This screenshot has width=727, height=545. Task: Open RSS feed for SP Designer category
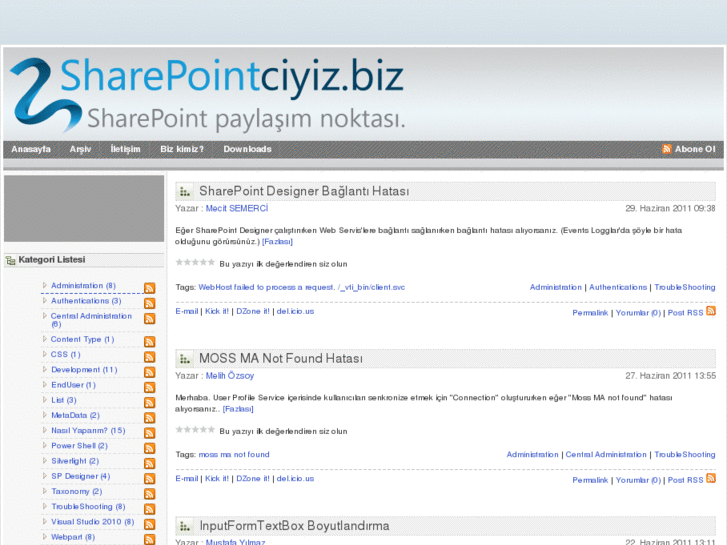[149, 479]
